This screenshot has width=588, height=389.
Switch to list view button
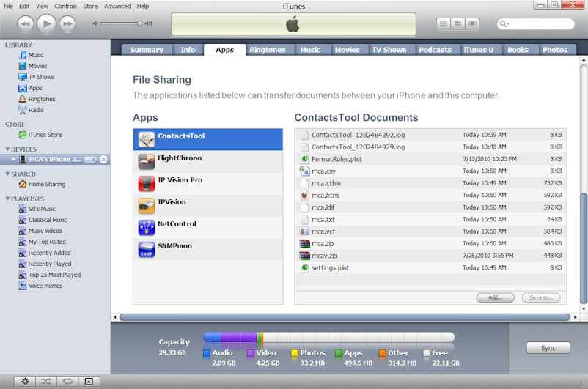click(x=444, y=23)
